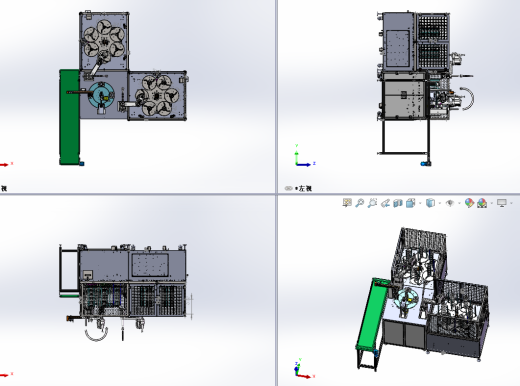The height and width of the screenshot is (386, 520).
Task: Toggle the Hide/Show Items eye icon
Action: pyautogui.click(x=450, y=203)
